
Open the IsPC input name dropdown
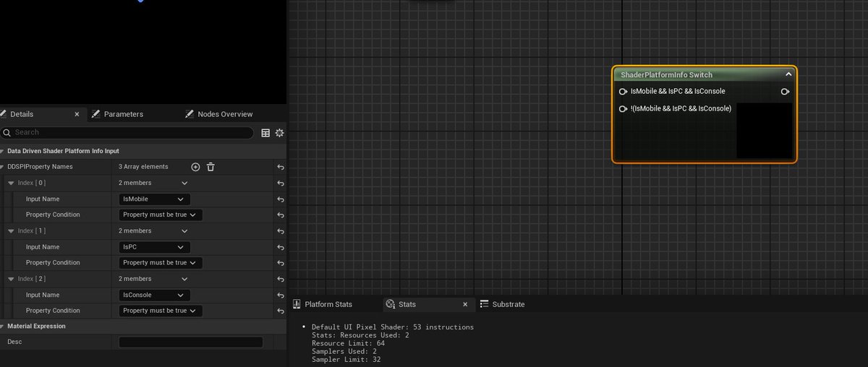coord(155,246)
